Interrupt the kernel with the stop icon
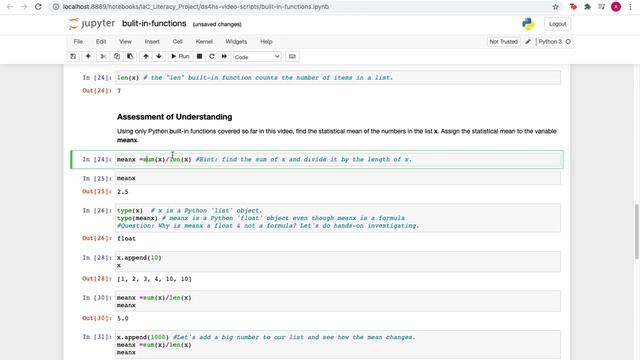640x360 pixels. [199, 56]
